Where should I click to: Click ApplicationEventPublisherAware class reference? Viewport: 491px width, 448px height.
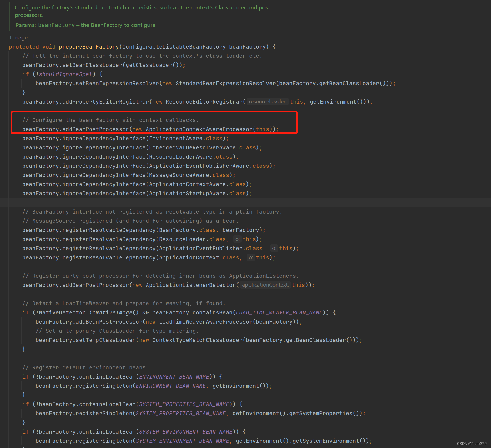(x=199, y=166)
